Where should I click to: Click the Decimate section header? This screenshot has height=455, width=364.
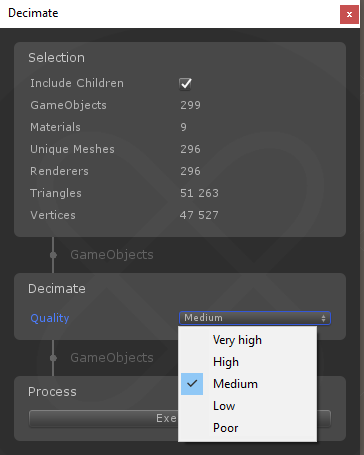tap(57, 289)
